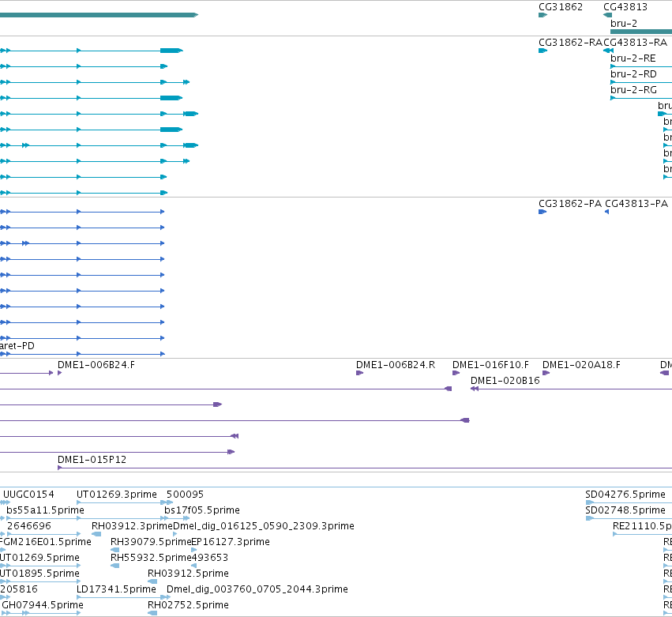Screen dimensions: 672x617
Task: Select the SD02748.5prime EST label
Action: pos(625,510)
